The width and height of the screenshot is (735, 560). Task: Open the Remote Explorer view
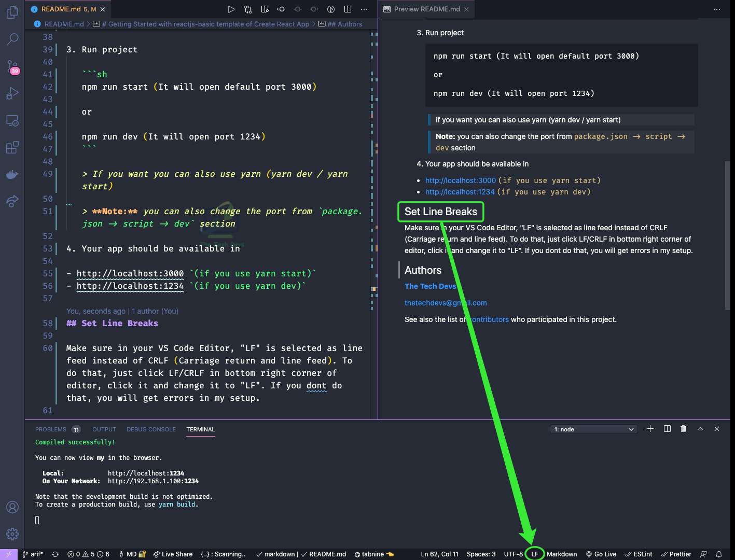pos(12,120)
